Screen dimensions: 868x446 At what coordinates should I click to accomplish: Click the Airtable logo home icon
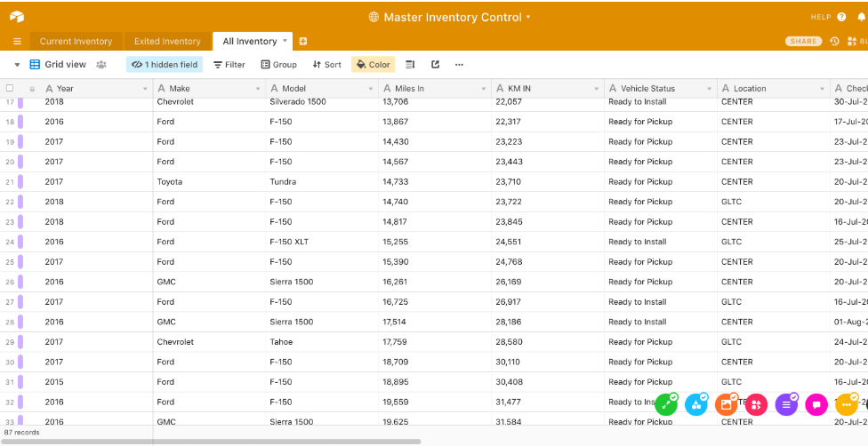click(17, 17)
